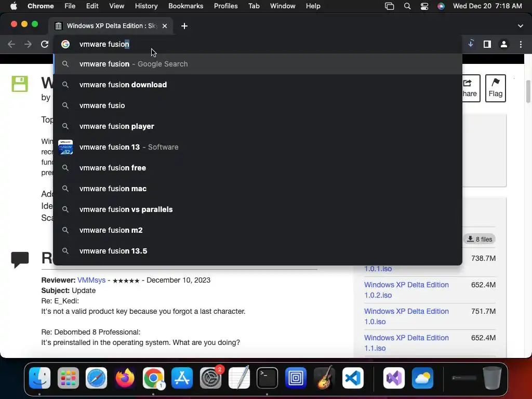The image size is (532, 399).
Task: Open the Edit menu
Action: tap(92, 6)
